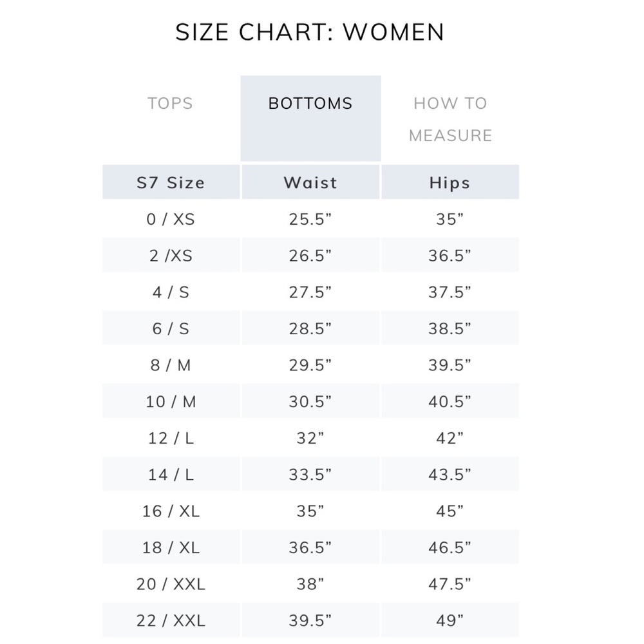Select the 0 / XS size row

coord(311,219)
